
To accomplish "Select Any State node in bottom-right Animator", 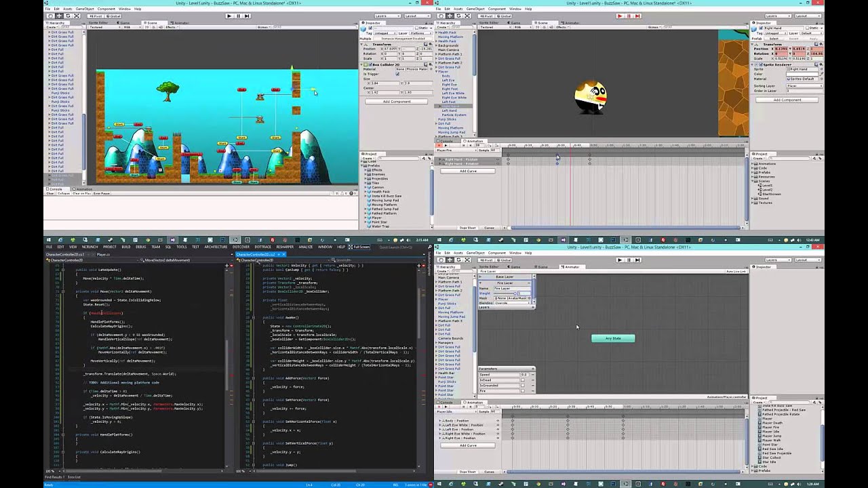I will click(613, 338).
